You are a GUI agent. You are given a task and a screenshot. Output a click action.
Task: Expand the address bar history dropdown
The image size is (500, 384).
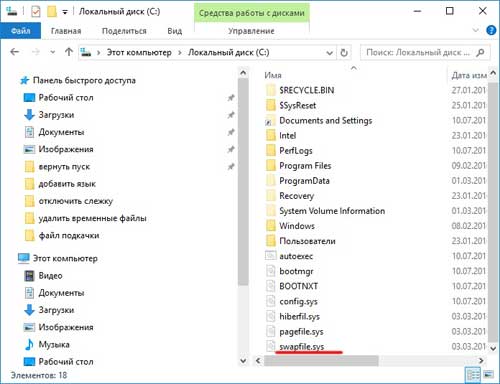pyautogui.click(x=329, y=53)
